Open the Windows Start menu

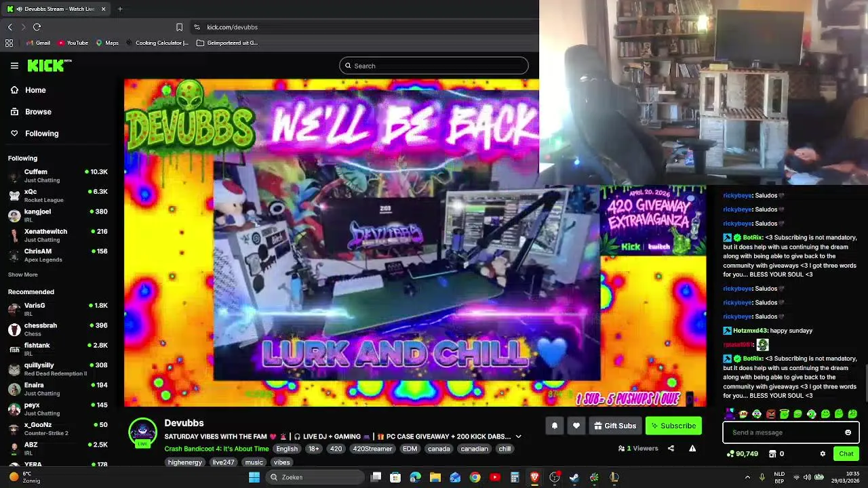254,477
